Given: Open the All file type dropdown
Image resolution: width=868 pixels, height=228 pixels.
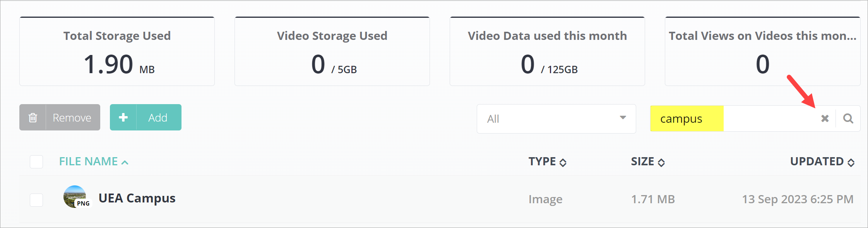Looking at the screenshot, I should [x=556, y=119].
